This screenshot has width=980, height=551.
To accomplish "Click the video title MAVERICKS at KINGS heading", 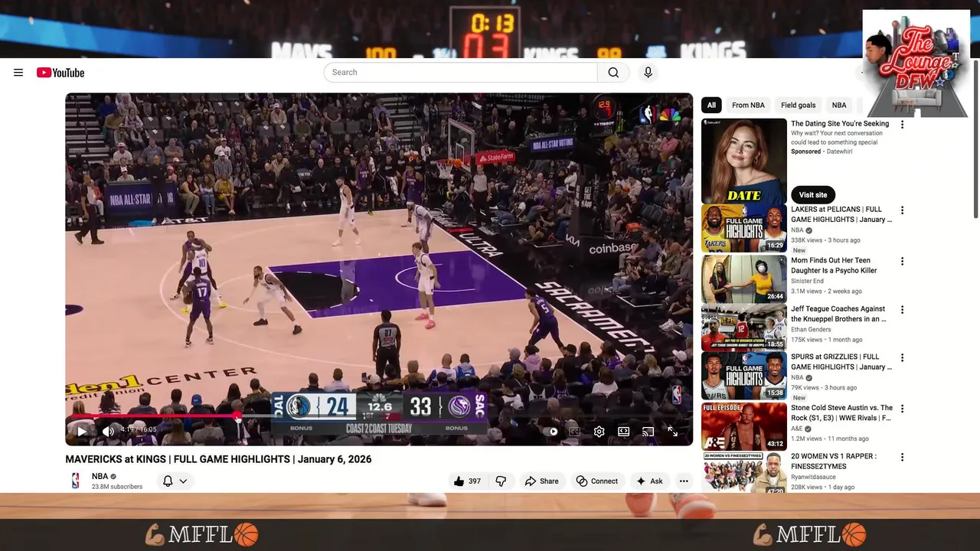I will click(218, 459).
